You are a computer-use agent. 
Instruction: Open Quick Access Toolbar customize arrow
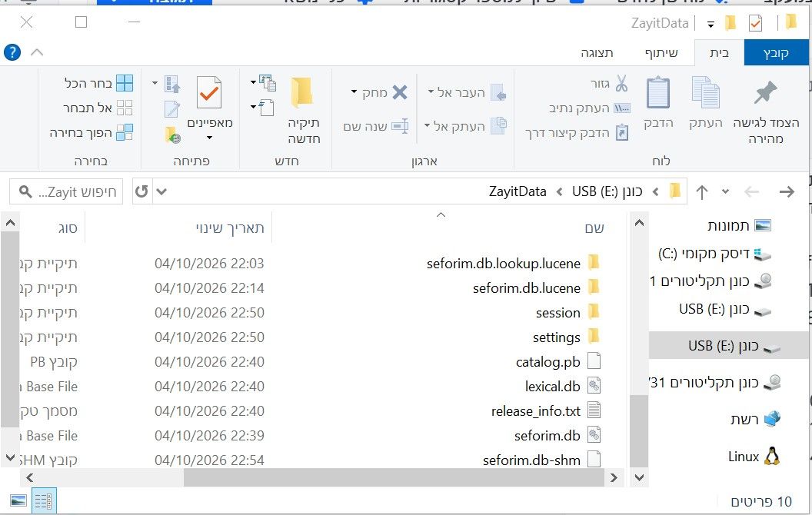[x=711, y=25]
